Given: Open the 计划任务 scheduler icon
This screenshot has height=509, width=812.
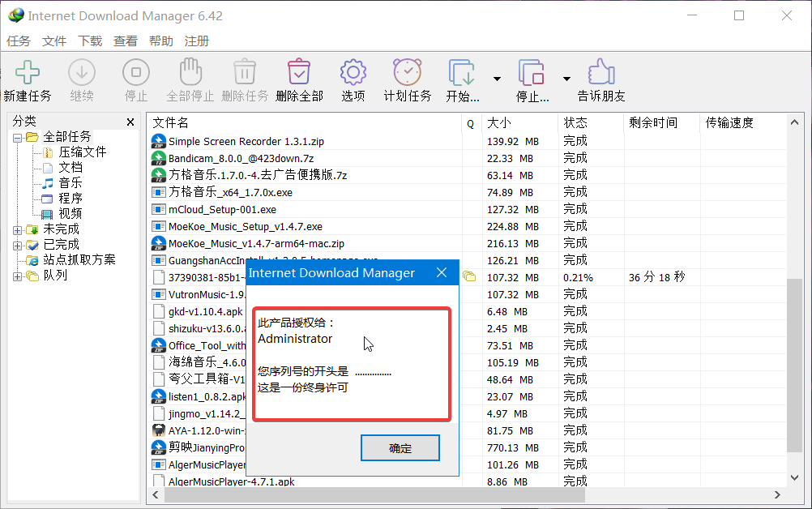Looking at the screenshot, I should [406, 73].
